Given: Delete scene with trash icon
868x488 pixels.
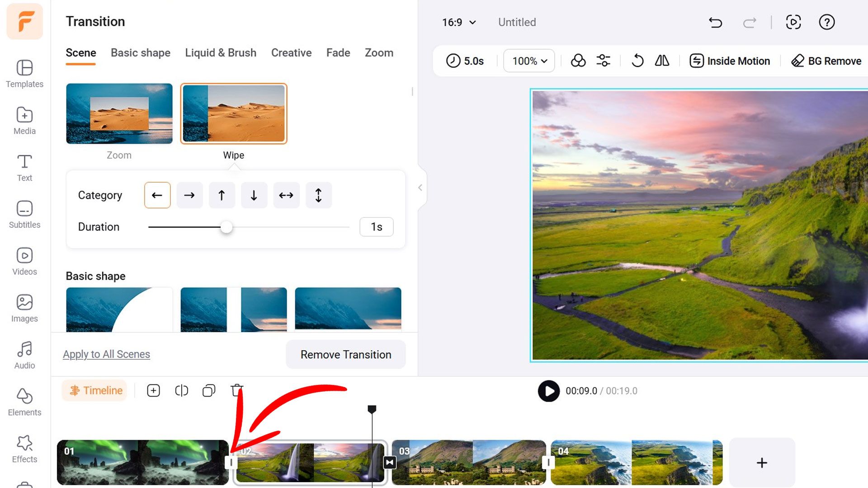Looking at the screenshot, I should tap(236, 390).
